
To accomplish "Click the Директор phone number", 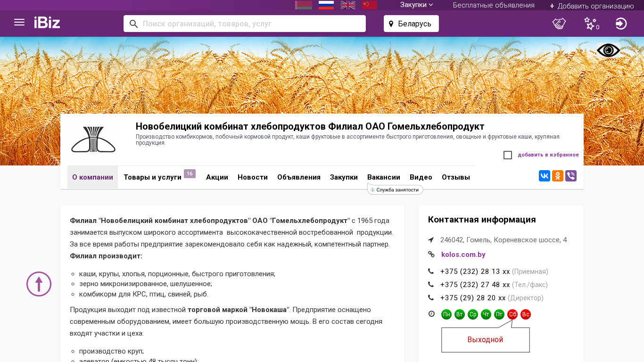I will point(473,298).
